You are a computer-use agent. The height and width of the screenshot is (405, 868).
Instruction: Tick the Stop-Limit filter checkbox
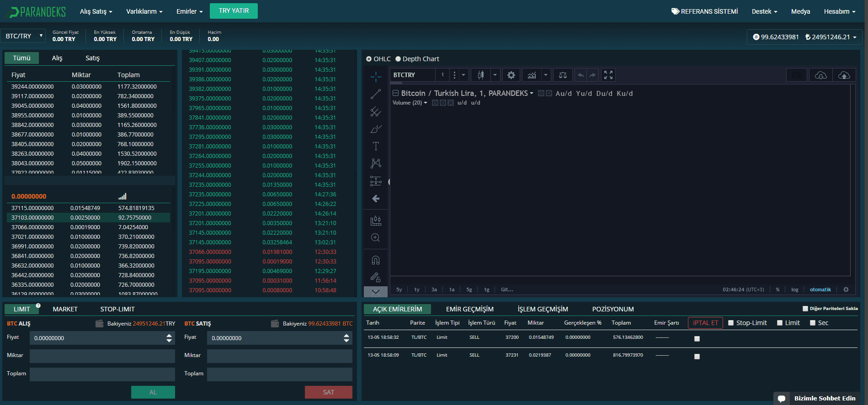tap(731, 323)
